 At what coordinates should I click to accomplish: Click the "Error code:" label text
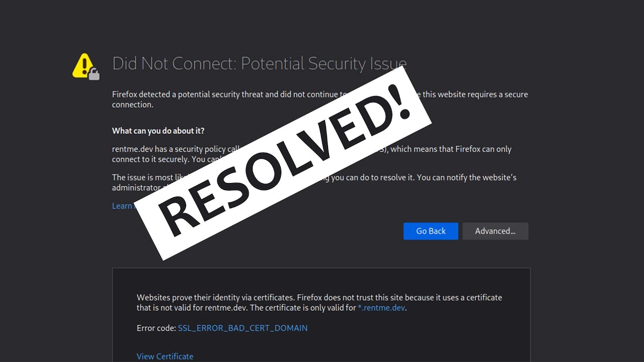pyautogui.click(x=156, y=328)
